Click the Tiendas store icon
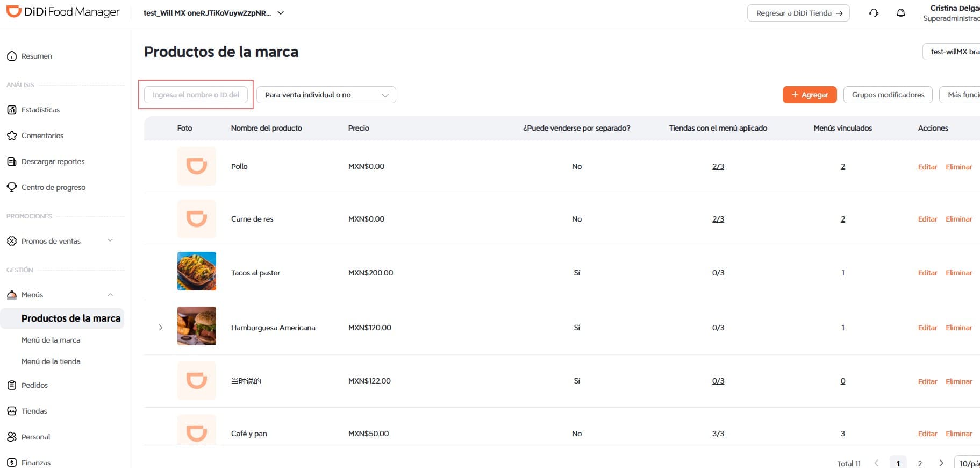 [12, 411]
